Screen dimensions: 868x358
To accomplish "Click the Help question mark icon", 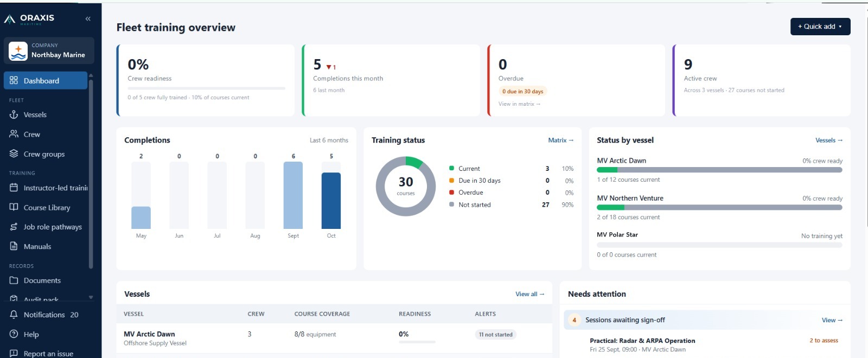I will (14, 334).
